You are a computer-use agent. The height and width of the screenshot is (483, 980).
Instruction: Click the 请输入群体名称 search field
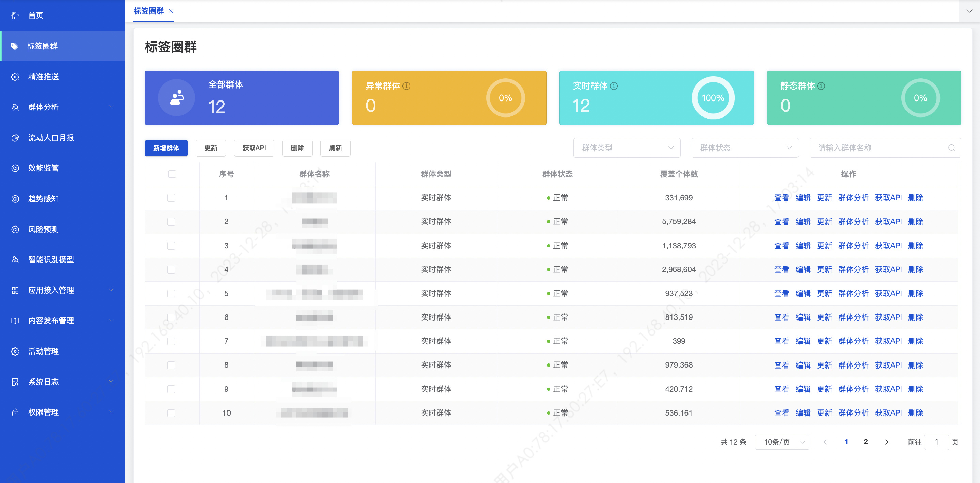[885, 148]
